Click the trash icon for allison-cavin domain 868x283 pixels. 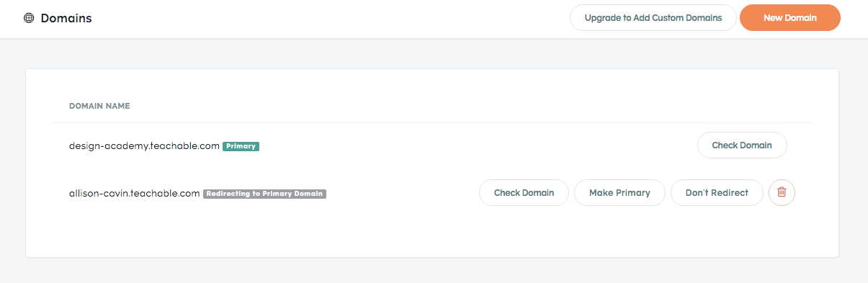point(782,192)
